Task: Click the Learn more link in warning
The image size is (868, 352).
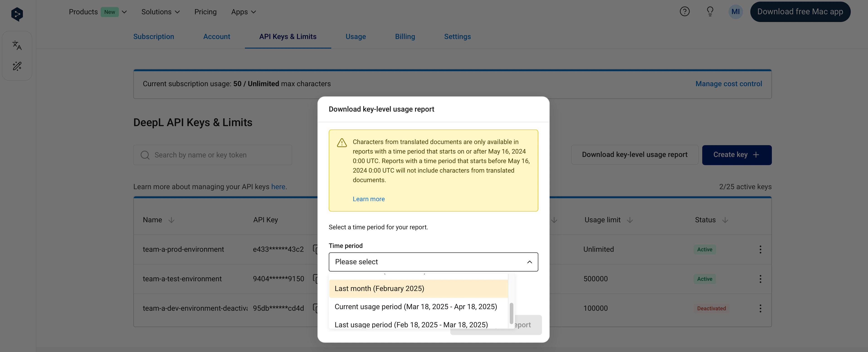Action: pos(368,199)
